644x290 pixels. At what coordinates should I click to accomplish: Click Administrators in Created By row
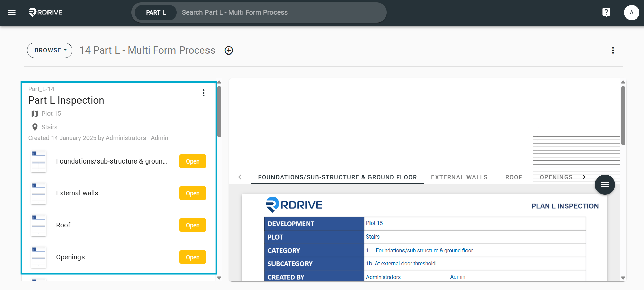pyautogui.click(x=383, y=277)
